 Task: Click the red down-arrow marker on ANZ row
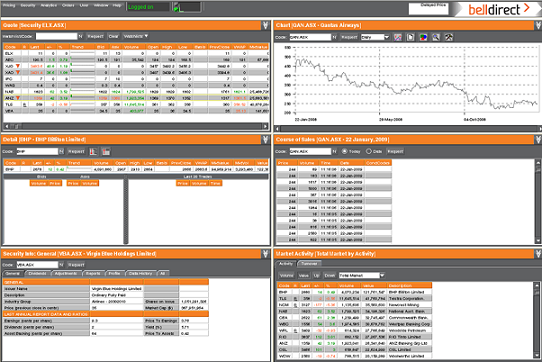pyautogui.click(x=18, y=98)
